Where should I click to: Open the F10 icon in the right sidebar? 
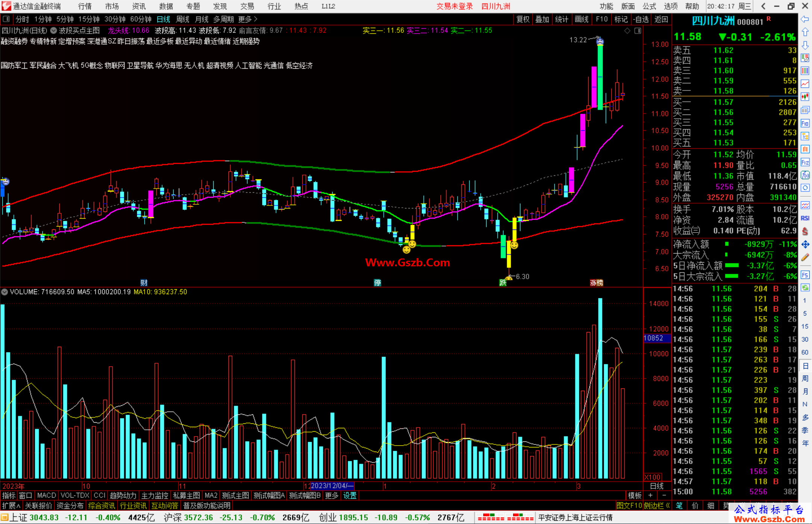click(805, 123)
